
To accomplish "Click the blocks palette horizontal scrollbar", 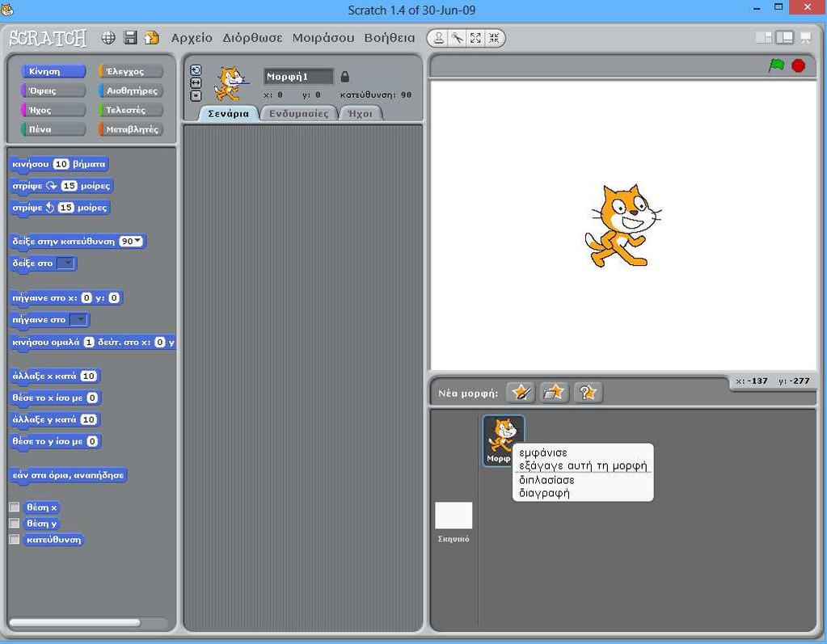I will [x=75, y=622].
